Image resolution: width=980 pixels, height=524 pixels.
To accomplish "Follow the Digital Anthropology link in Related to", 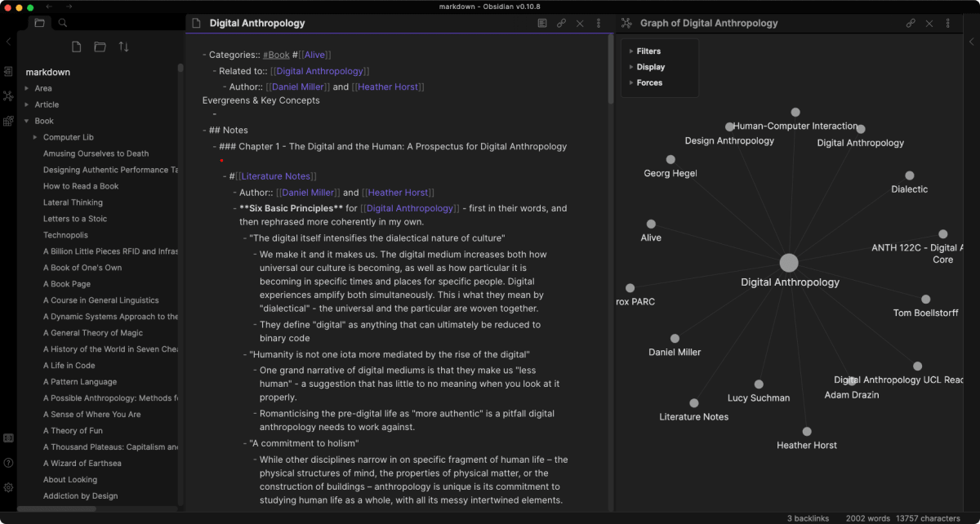I will pyautogui.click(x=319, y=71).
